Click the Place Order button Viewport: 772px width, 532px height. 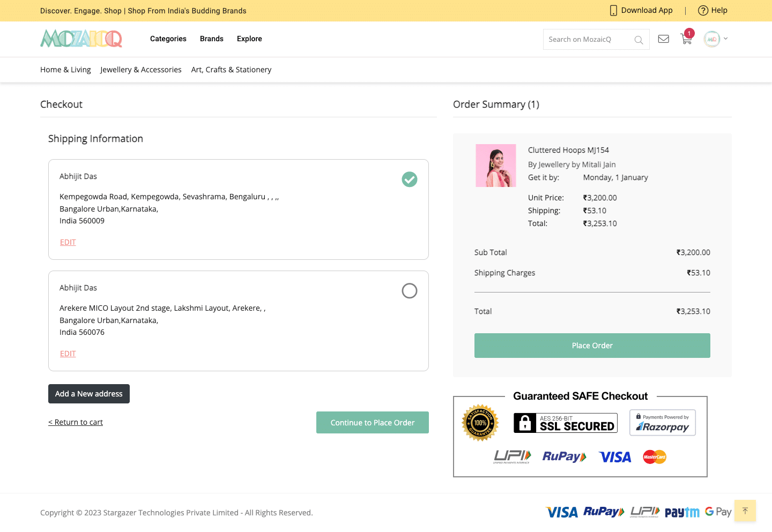[592, 346]
